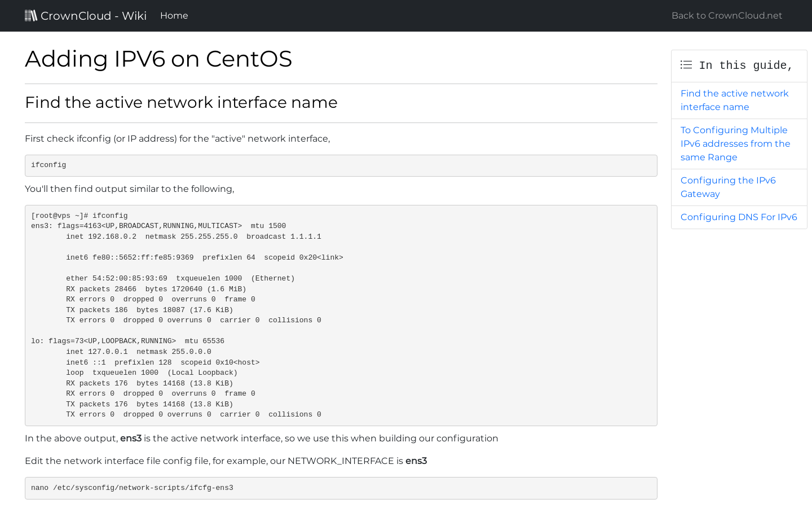
Task: Click the bold NETWORK_INTERFACE 'ens3' text
Action: [416, 461]
